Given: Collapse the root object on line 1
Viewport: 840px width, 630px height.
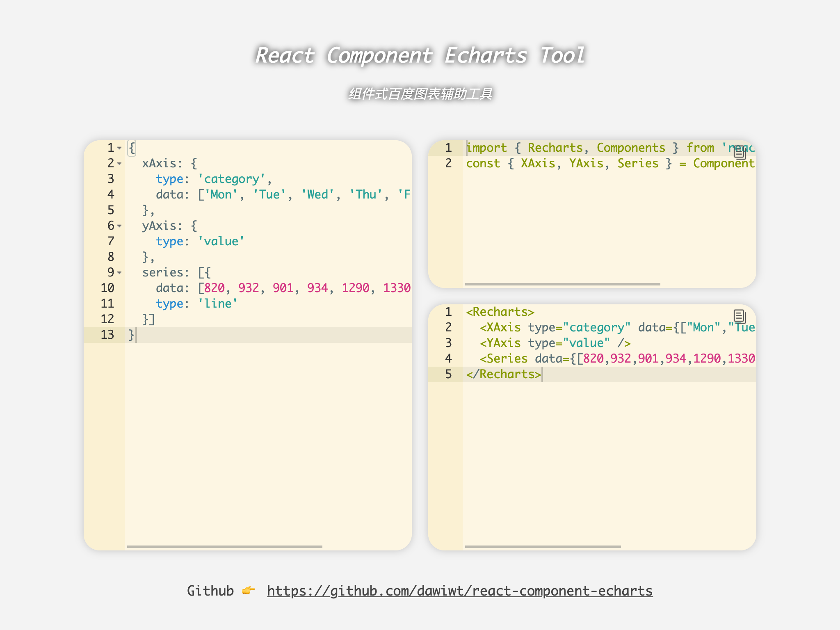Looking at the screenshot, I should click(x=119, y=148).
